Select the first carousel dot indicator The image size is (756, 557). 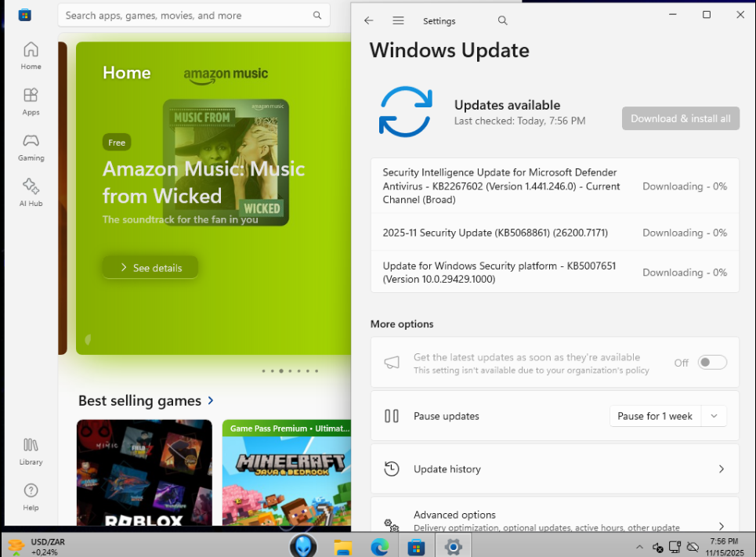click(263, 371)
